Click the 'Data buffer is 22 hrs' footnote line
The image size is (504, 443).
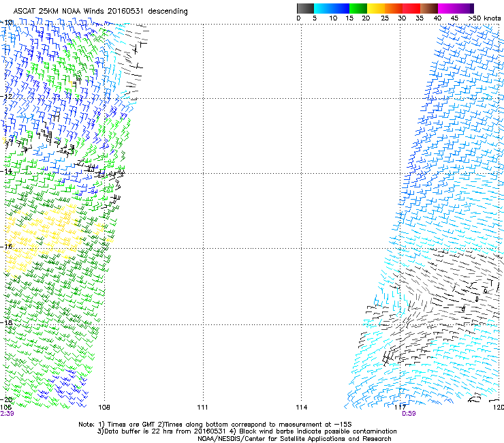[247, 431]
